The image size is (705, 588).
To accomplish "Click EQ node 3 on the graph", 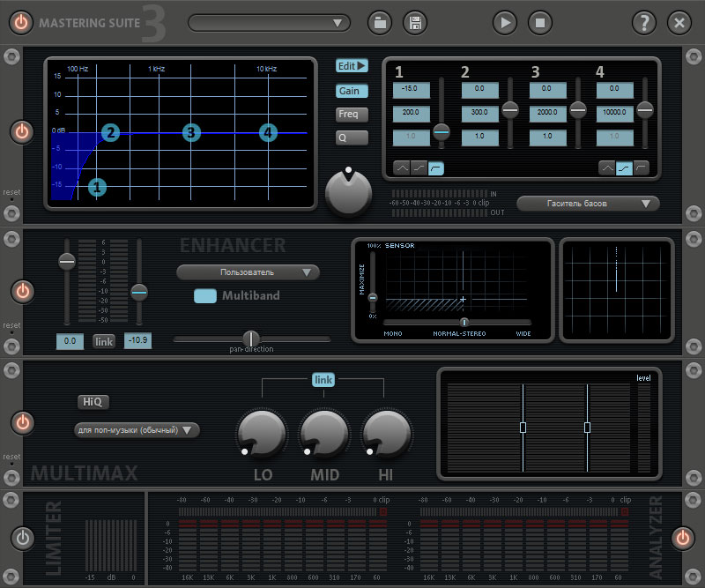I will click(191, 133).
